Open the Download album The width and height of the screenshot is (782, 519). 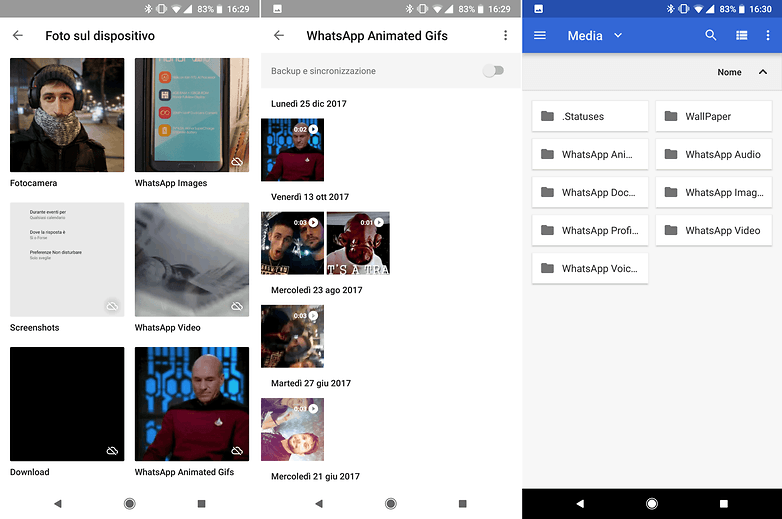point(67,404)
